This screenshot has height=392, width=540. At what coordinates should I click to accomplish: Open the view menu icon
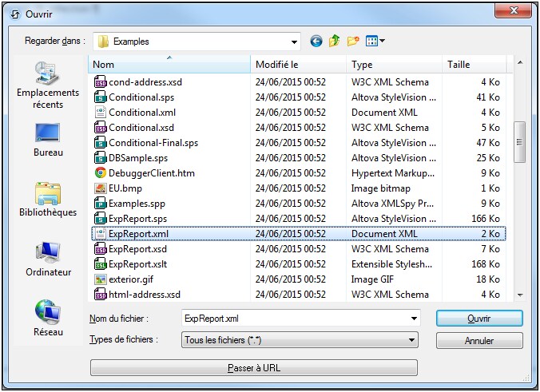(x=375, y=41)
